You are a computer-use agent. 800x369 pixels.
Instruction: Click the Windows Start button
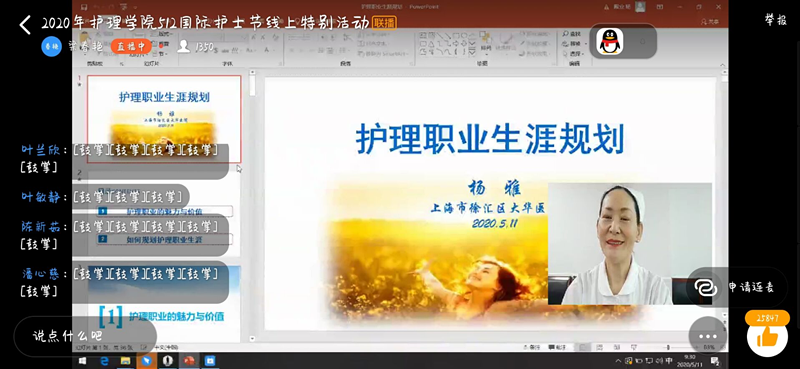(83, 361)
